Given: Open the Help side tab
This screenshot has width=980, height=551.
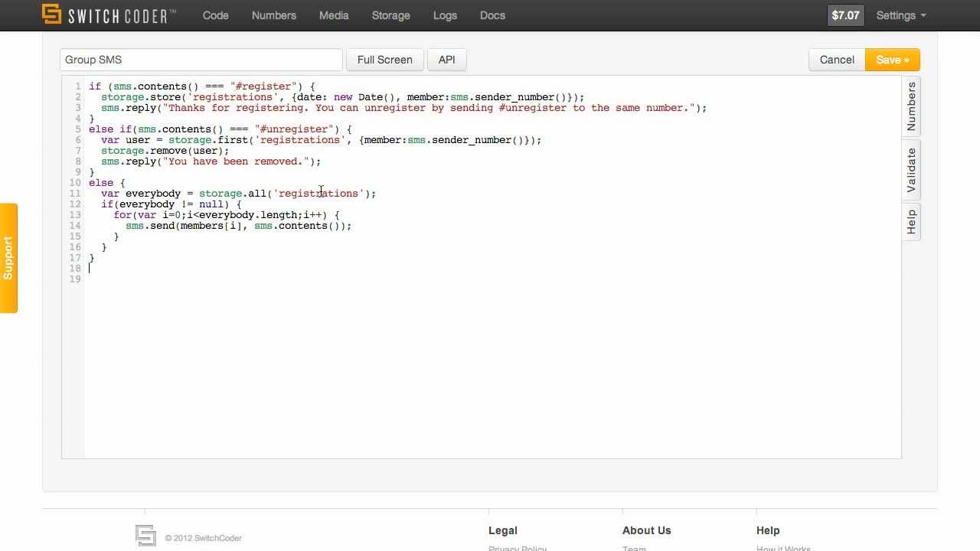Looking at the screenshot, I should tap(911, 222).
